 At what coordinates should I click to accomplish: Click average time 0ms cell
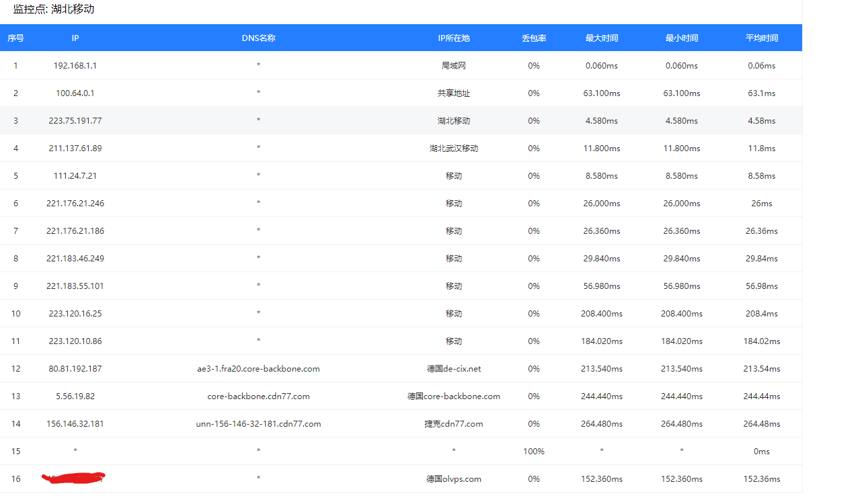pos(762,452)
